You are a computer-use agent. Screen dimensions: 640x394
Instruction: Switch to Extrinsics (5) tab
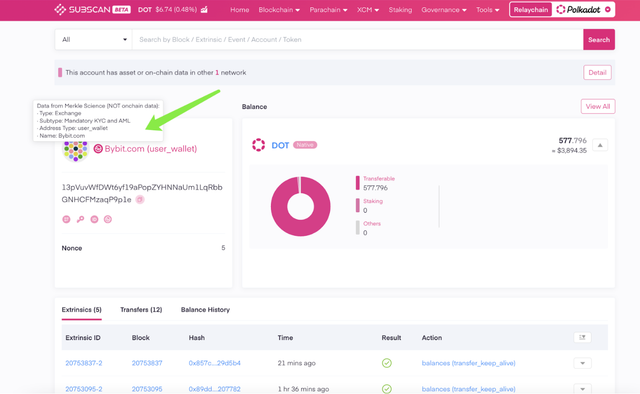82,310
